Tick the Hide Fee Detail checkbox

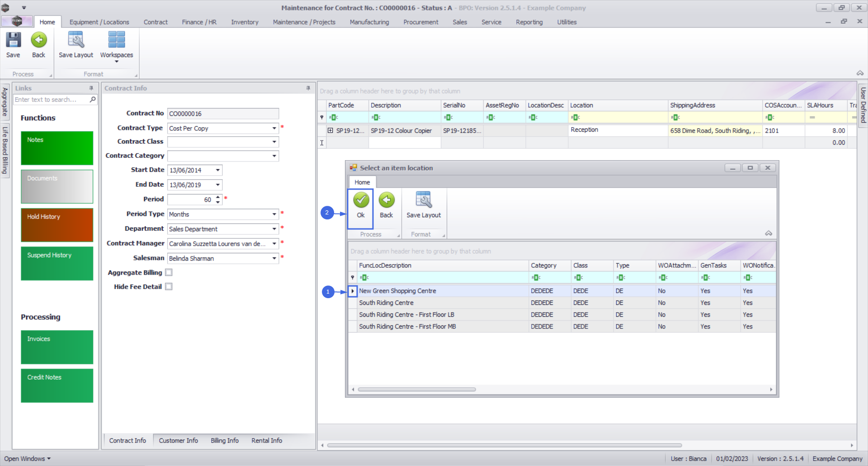(x=169, y=287)
